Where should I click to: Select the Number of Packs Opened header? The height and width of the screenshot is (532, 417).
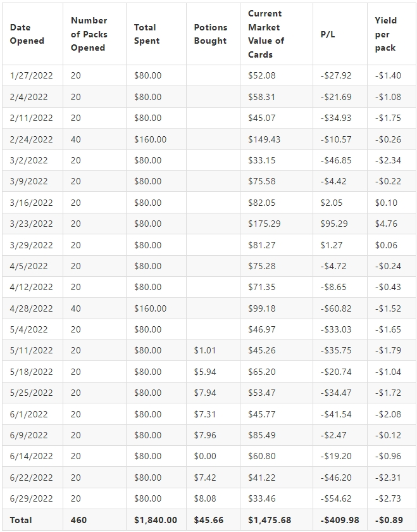tap(94, 34)
